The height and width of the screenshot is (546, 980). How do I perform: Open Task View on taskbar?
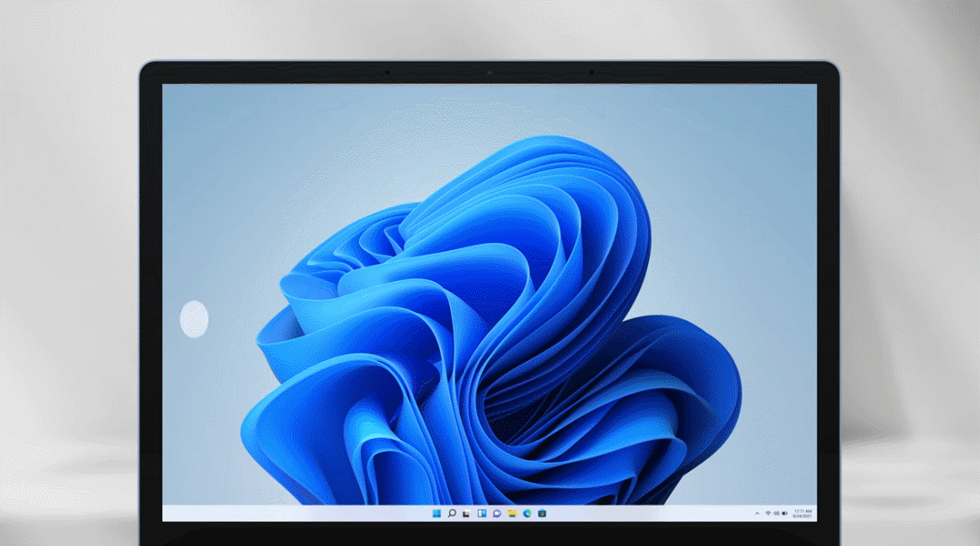coord(466,513)
